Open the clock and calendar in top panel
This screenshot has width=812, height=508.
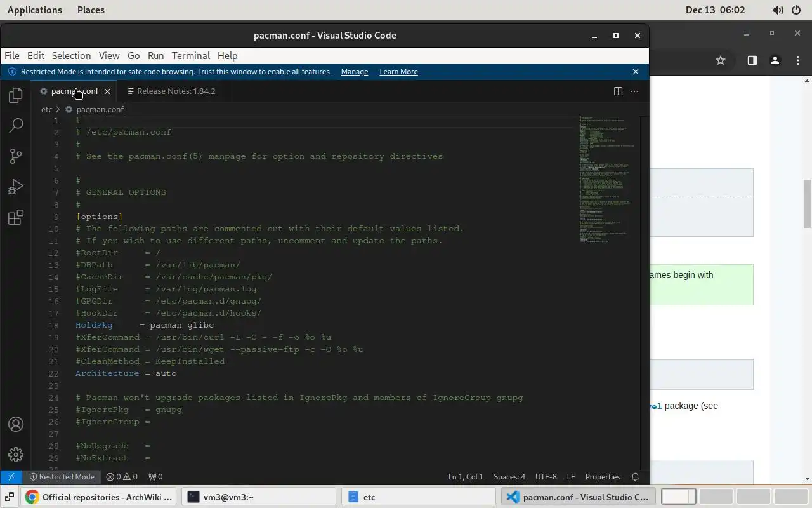716,10
